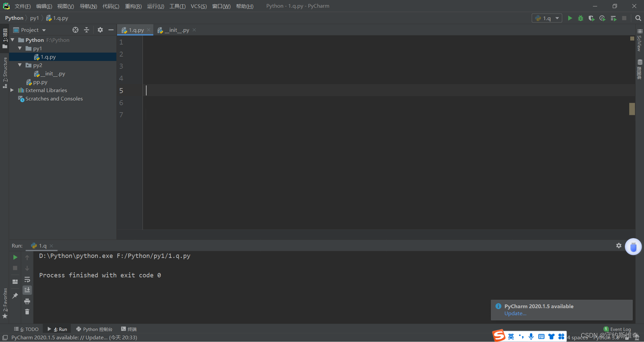Click locate current file target icon

coord(75,30)
